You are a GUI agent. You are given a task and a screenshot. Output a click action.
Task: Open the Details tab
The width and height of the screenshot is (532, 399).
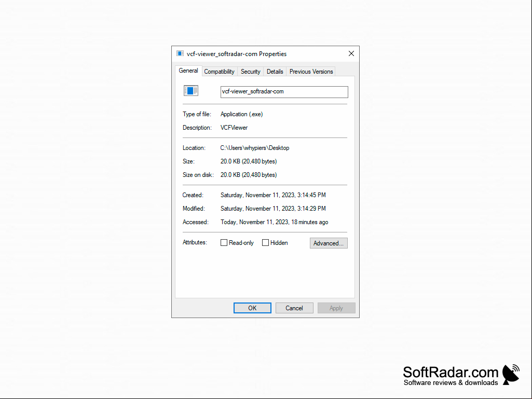point(275,72)
